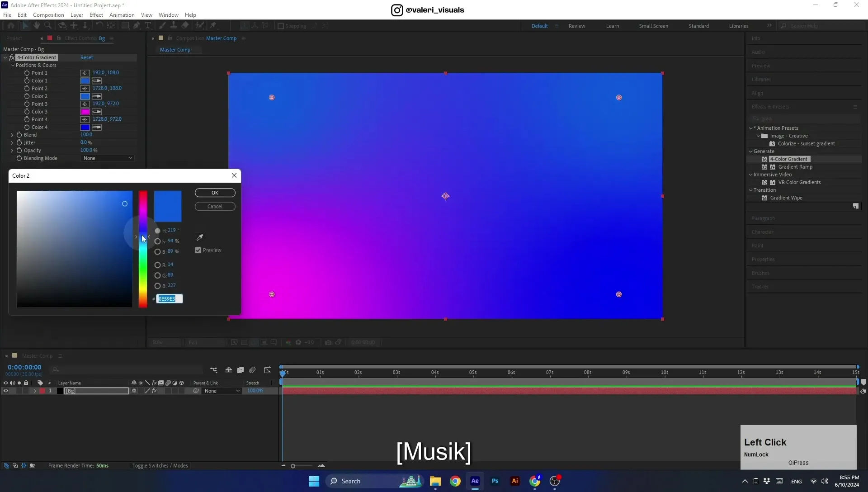Open Photoshop from the taskbar

tap(495, 481)
